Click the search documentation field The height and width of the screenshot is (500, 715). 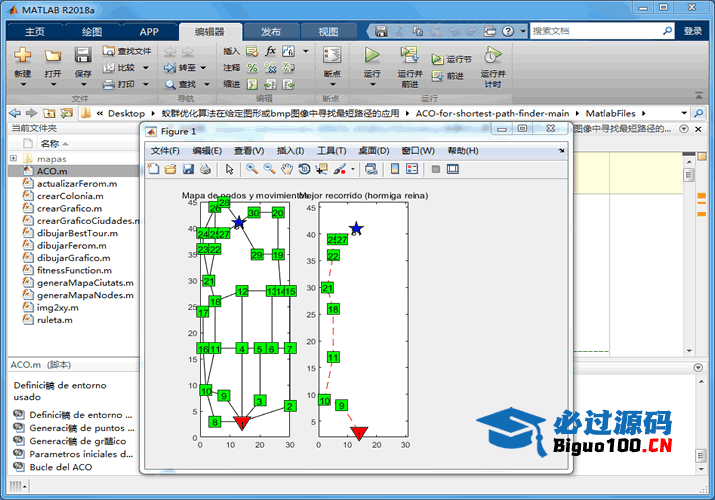[596, 31]
